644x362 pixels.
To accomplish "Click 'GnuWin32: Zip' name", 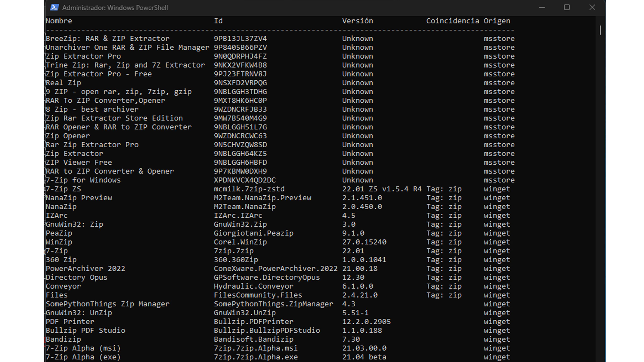I will click(x=74, y=224).
